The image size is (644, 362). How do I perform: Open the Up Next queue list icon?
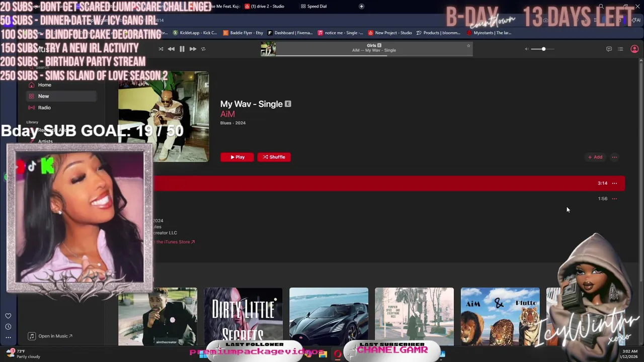click(620, 49)
